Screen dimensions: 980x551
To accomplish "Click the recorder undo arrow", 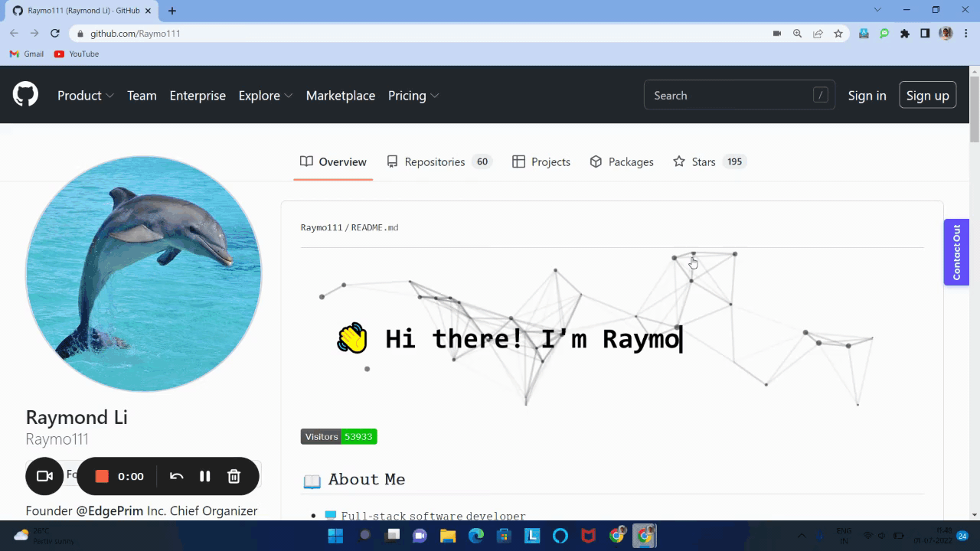I will pyautogui.click(x=176, y=476).
